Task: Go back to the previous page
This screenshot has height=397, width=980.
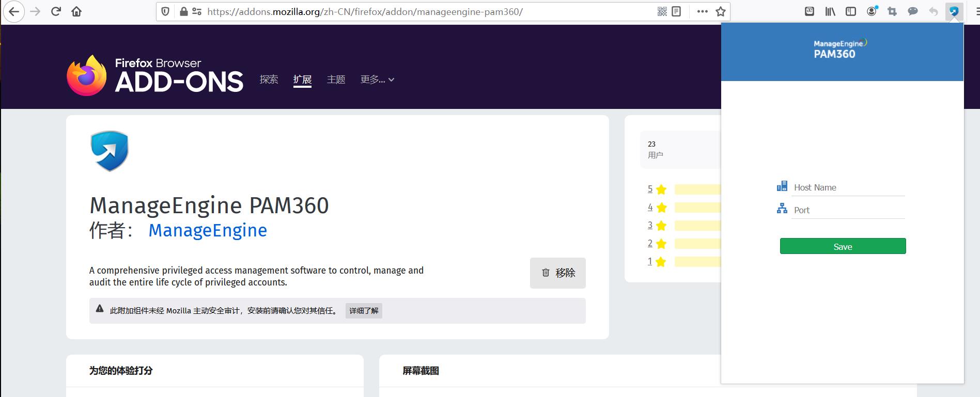Action: coord(14,11)
